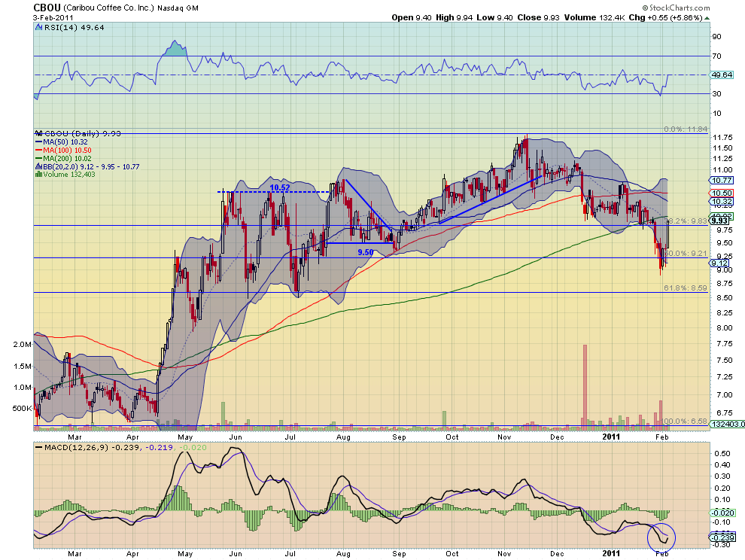Click the MA(200) green legend line swatch
The height and width of the screenshot is (560, 745).
(x=38, y=158)
